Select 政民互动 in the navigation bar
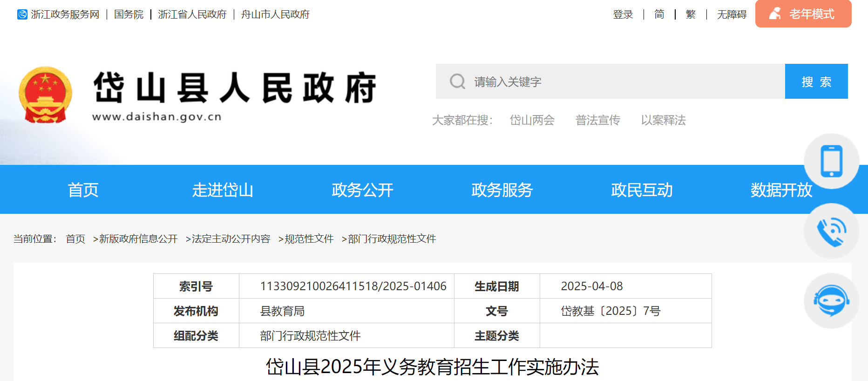 641,190
